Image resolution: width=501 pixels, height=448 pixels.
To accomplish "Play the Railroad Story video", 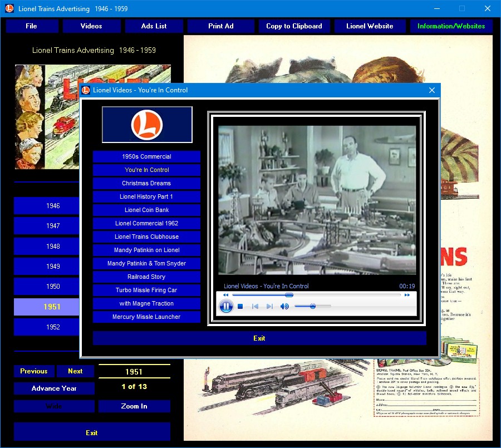I will [x=146, y=277].
